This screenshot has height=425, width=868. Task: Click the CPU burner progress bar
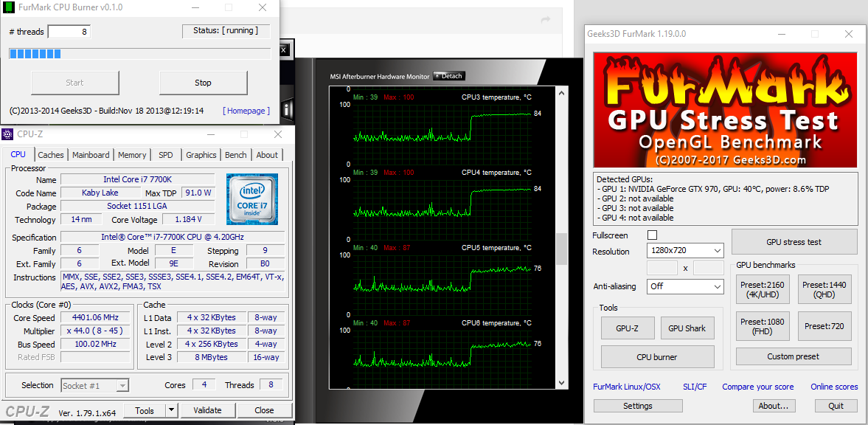pos(139,54)
